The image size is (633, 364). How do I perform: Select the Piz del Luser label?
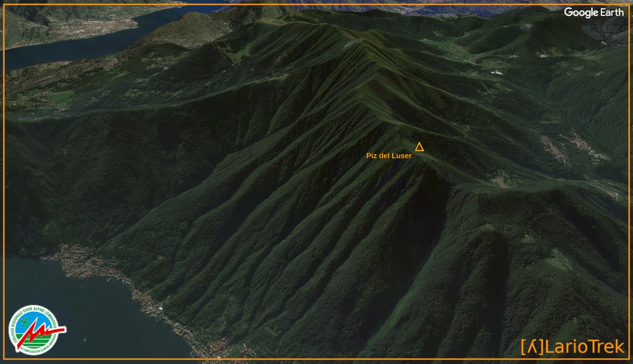389,156
